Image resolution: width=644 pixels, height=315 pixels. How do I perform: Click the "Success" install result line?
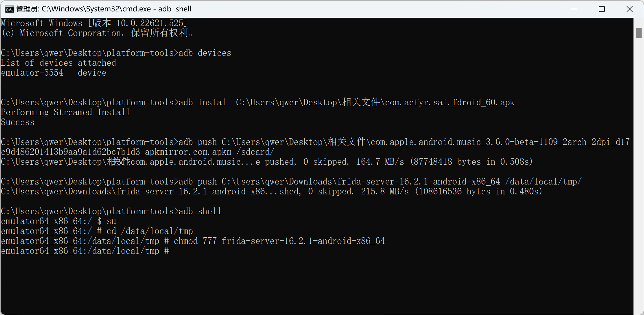tap(18, 122)
